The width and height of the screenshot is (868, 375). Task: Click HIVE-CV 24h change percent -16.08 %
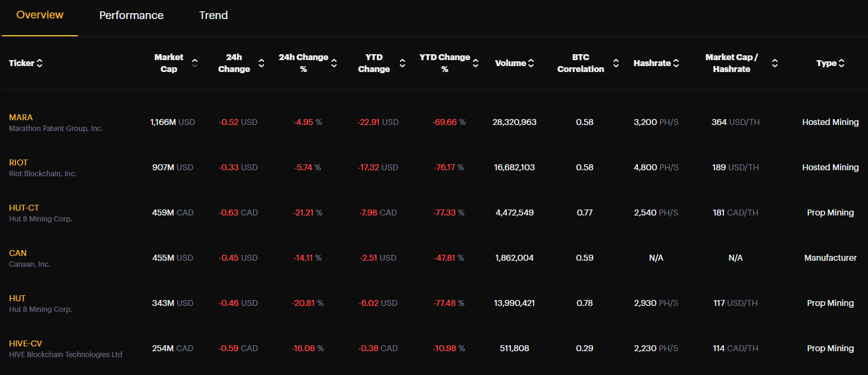click(308, 348)
